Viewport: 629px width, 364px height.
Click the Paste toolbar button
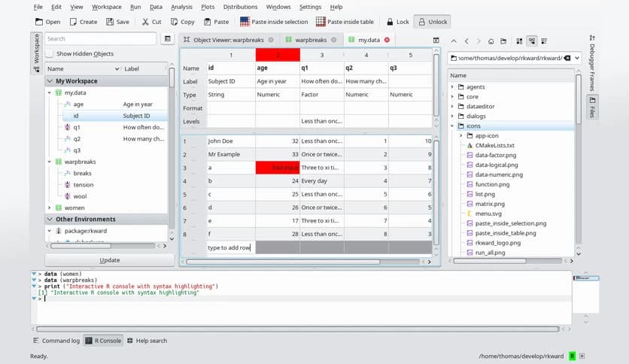point(216,22)
